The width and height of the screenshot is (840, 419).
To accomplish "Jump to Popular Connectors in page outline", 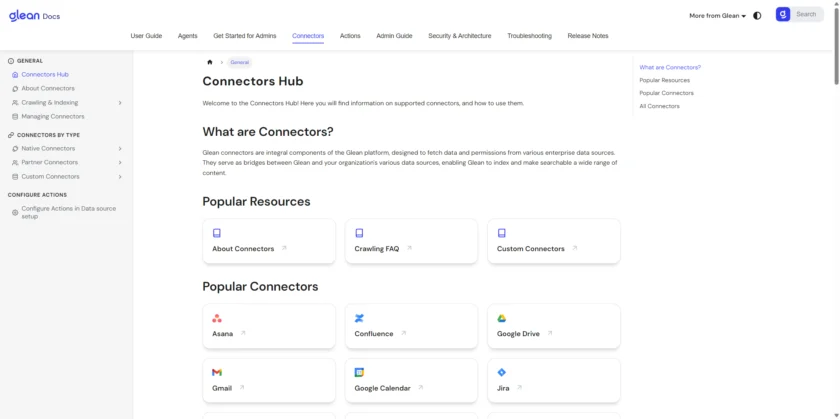I will coord(666,93).
